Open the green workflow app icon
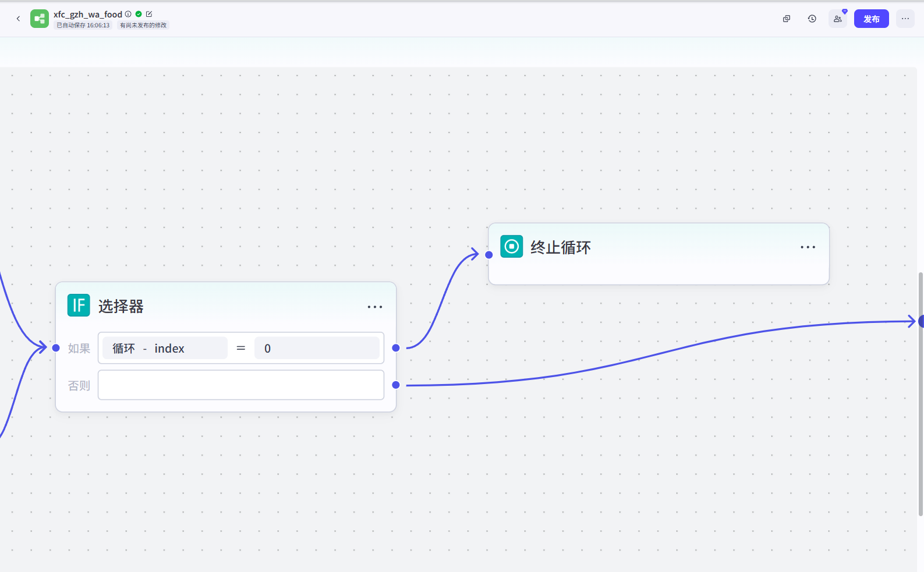 pyautogui.click(x=40, y=19)
